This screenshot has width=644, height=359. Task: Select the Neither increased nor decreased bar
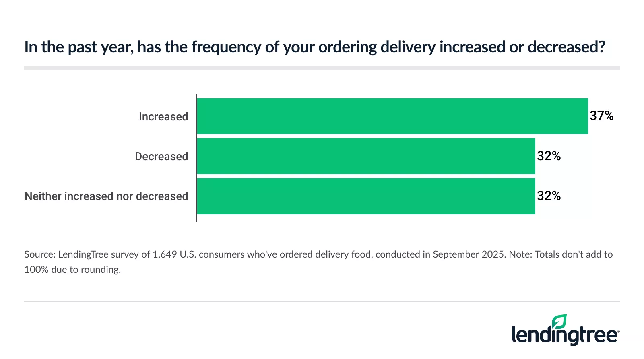(x=366, y=196)
